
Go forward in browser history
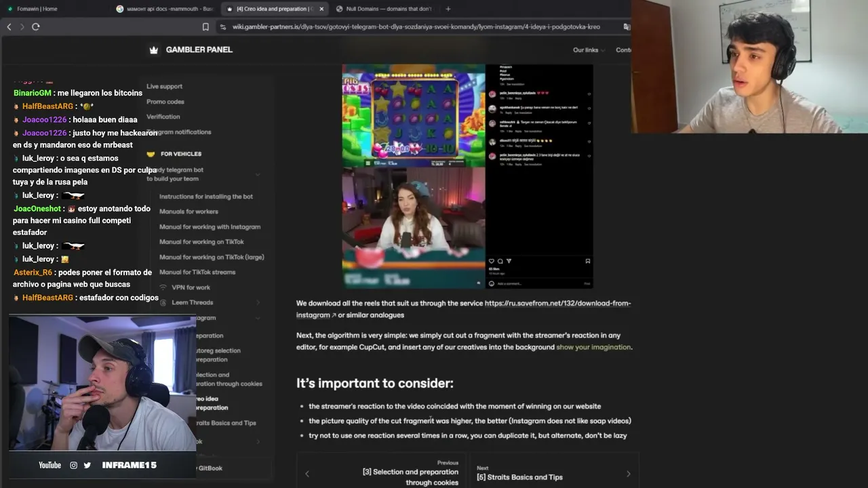(x=22, y=26)
